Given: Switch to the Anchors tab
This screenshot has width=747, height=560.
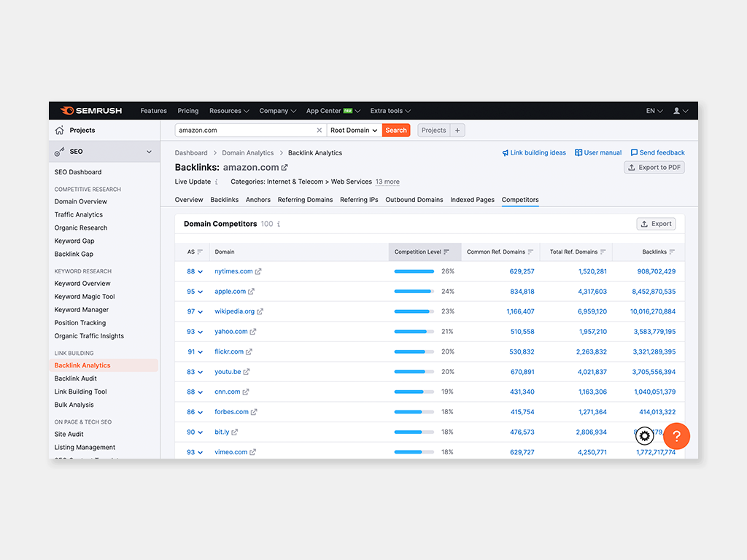Looking at the screenshot, I should (x=258, y=199).
